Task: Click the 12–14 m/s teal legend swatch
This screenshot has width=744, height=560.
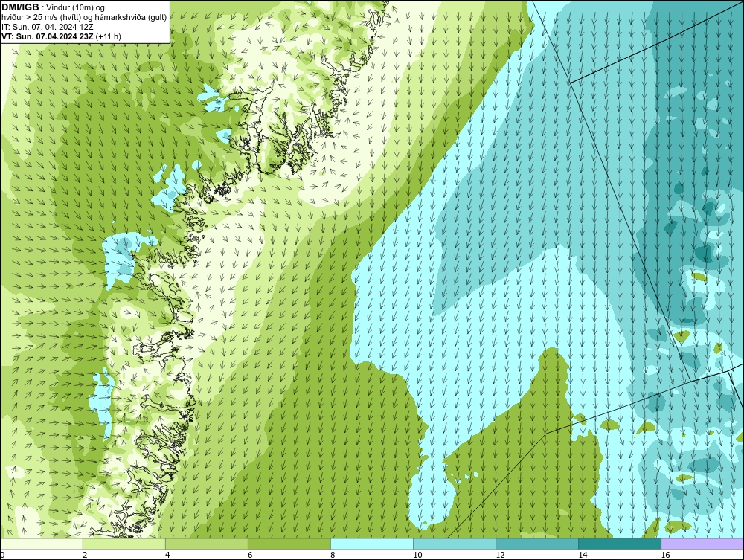Action: pos(537,544)
